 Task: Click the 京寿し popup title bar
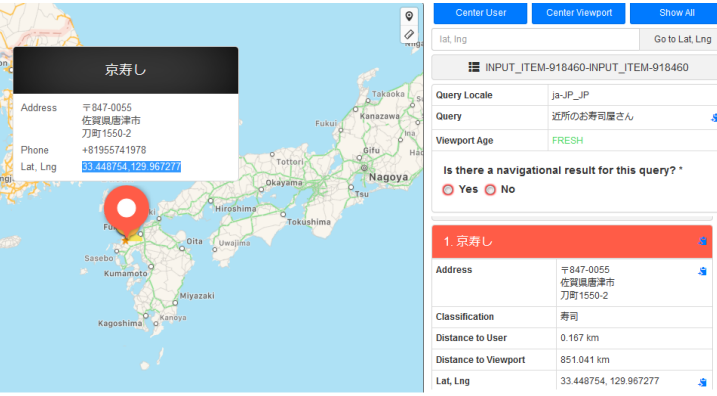point(126,70)
